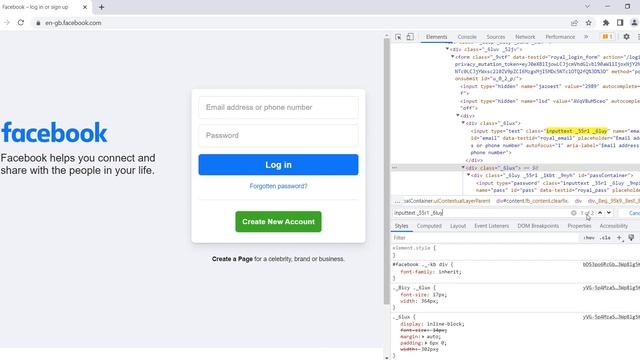
Task: Select div#content.fb_content.clearfix in breadcrumbs
Action: pyautogui.click(x=532, y=201)
